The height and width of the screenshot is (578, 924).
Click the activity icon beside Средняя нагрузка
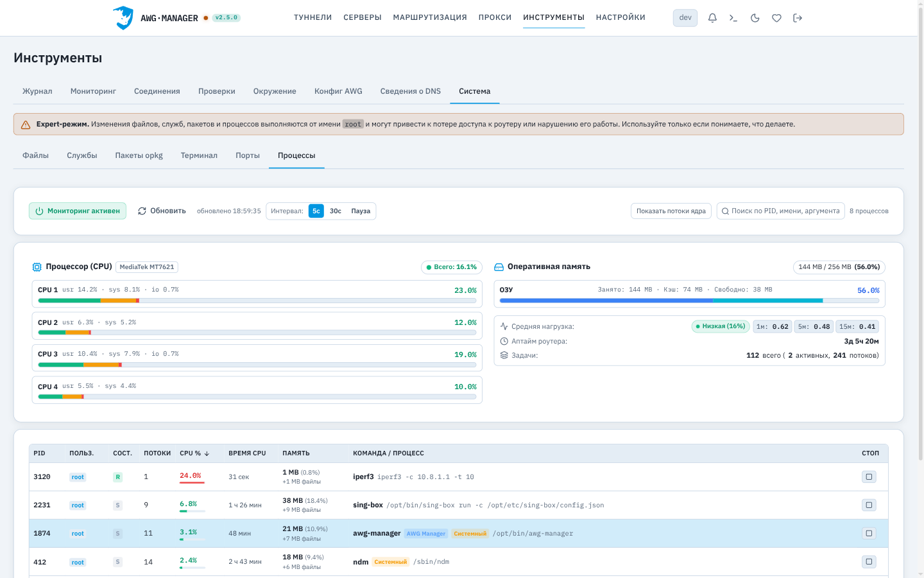504,326
